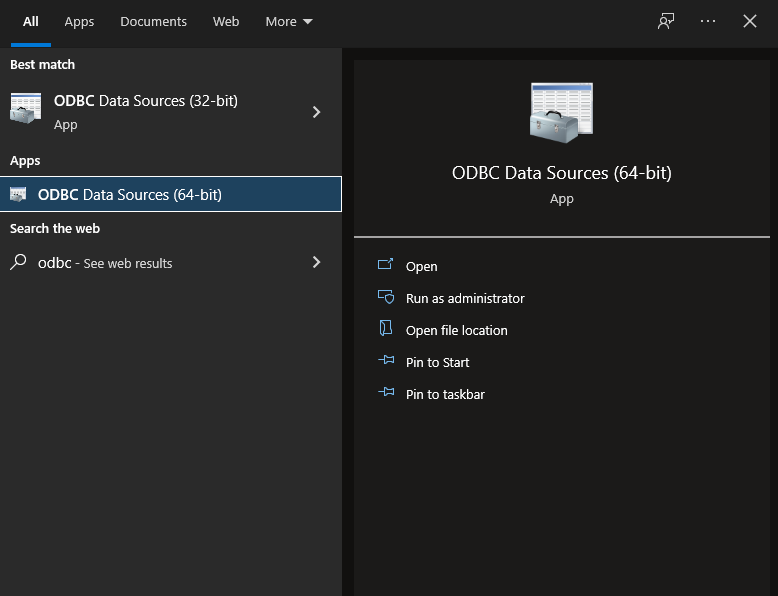Open the feedback icon in the top bar

pyautogui.click(x=666, y=21)
